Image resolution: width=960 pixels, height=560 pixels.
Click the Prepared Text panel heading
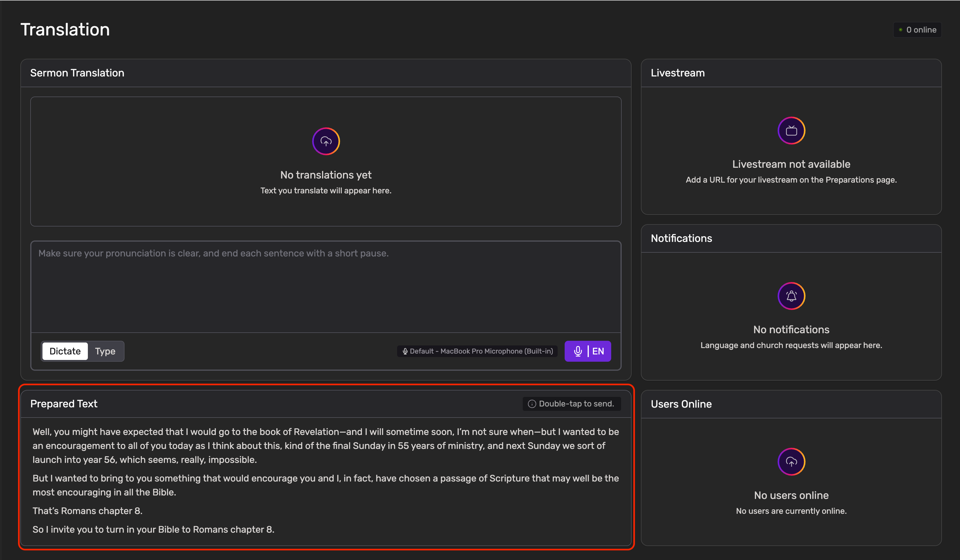[64, 404]
